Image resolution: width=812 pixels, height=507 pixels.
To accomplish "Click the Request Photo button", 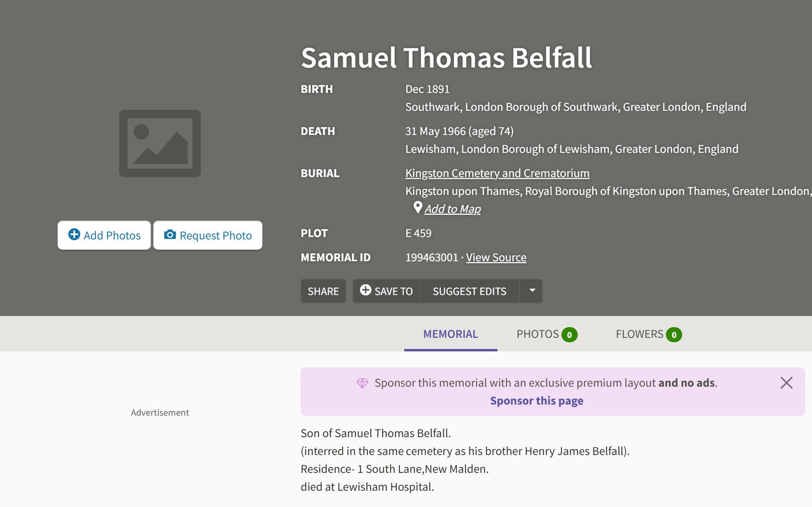I will pyautogui.click(x=208, y=235).
